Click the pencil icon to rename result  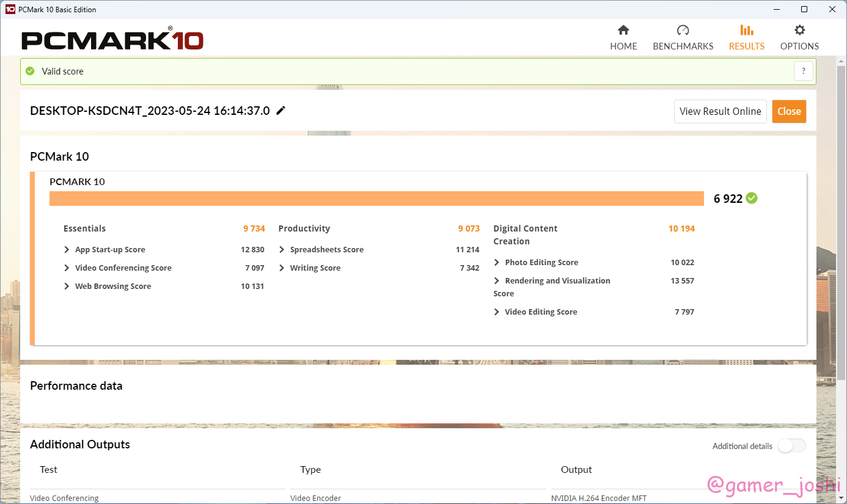tap(281, 111)
